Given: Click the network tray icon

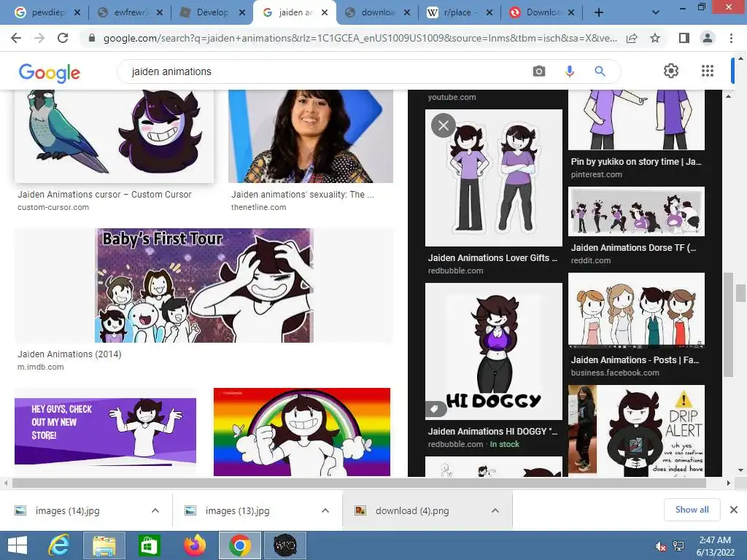Looking at the screenshot, I should (678, 546).
